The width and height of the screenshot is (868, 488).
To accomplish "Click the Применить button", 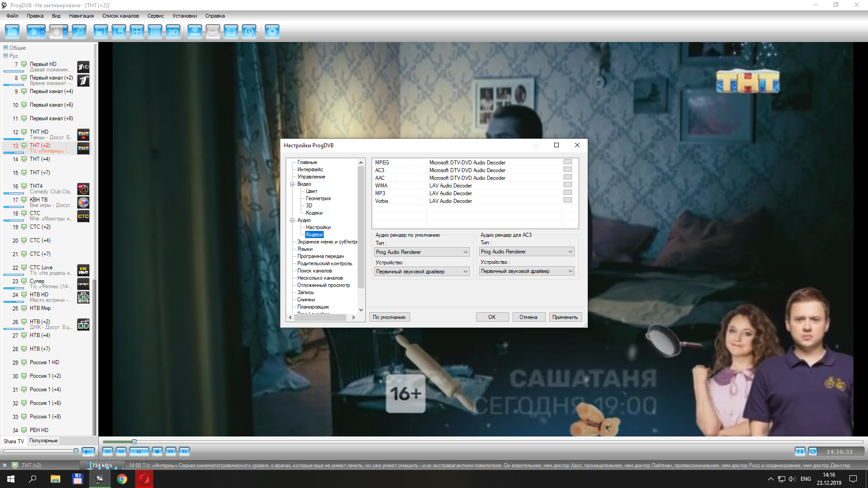I will pyautogui.click(x=565, y=317).
